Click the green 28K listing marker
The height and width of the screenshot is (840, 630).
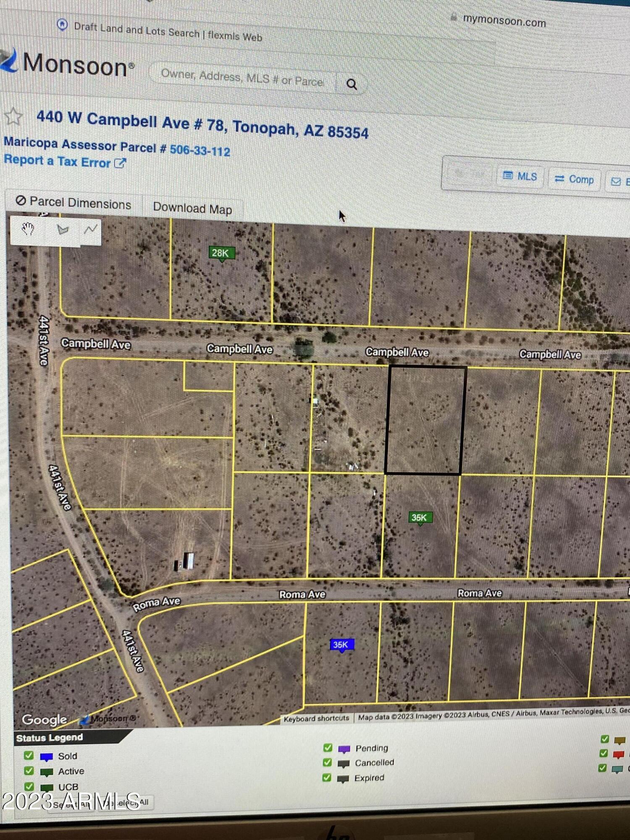point(221,253)
